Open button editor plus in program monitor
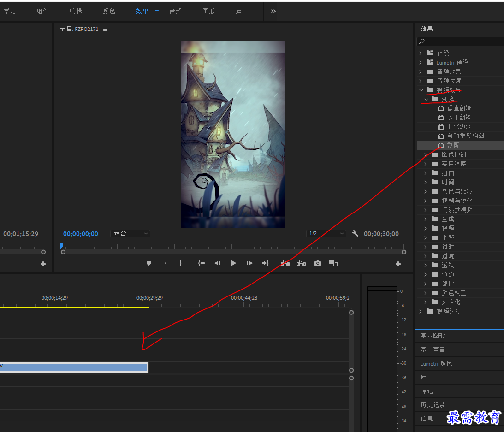The image size is (504, 432). 398,264
